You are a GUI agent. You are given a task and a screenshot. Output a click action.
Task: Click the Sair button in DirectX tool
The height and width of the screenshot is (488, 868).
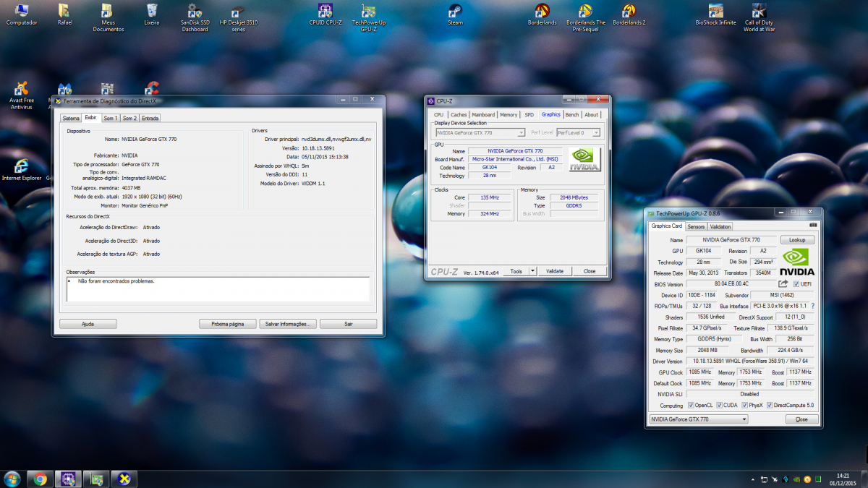[x=348, y=324]
